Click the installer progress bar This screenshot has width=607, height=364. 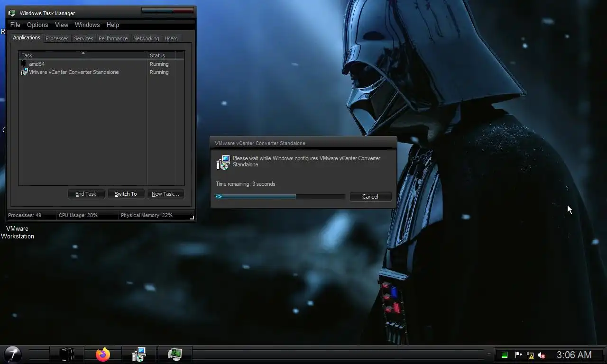[x=280, y=196]
